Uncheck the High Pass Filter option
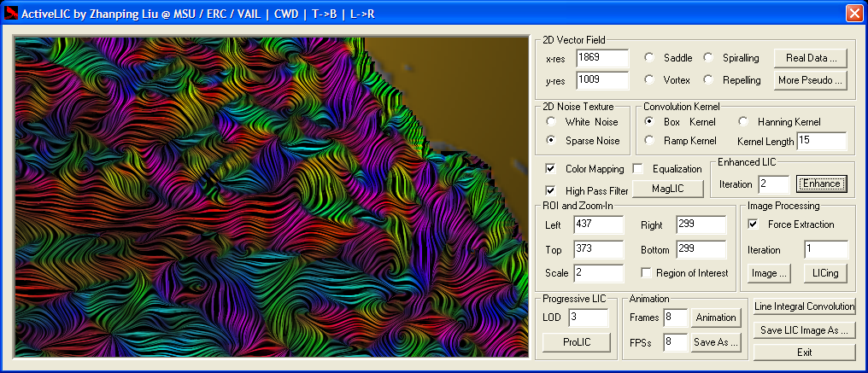This screenshot has height=373, width=868. pos(551,190)
